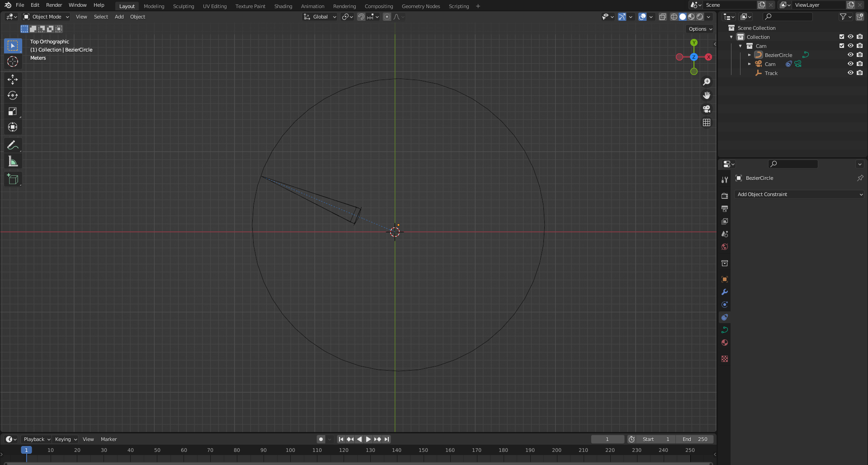The image size is (868, 465).
Task: Click the outliner search field
Action: (788, 17)
